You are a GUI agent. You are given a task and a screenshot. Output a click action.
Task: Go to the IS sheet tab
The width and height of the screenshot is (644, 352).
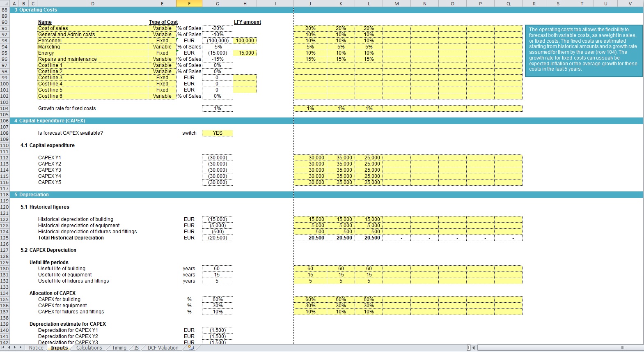[136, 348]
